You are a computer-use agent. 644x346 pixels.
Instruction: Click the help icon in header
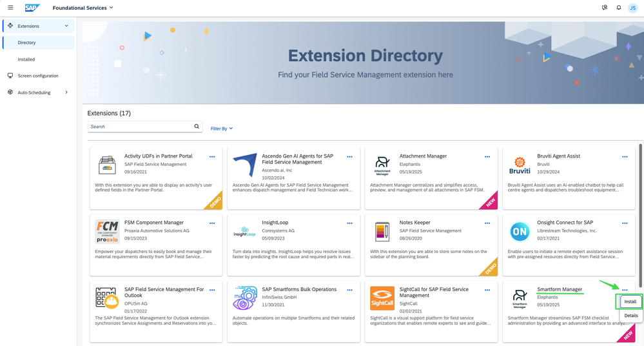(x=604, y=8)
